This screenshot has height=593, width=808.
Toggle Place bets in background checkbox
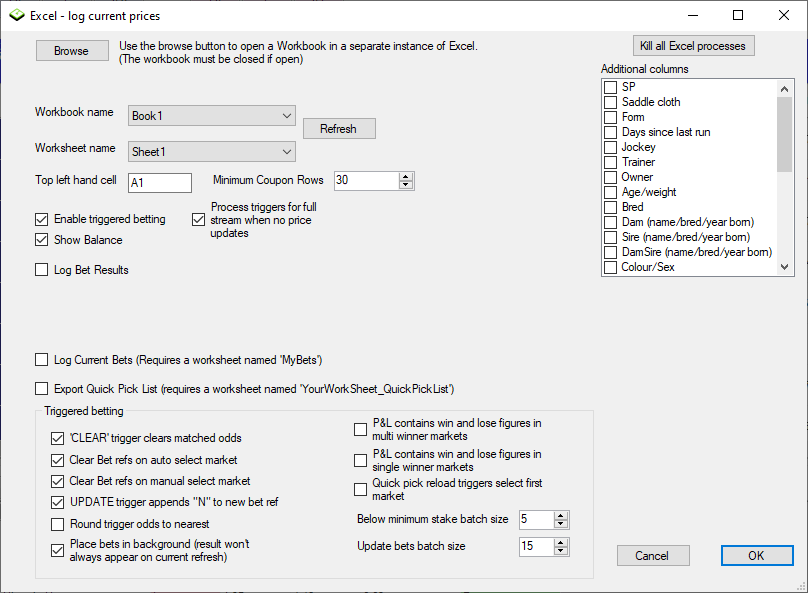point(57,551)
